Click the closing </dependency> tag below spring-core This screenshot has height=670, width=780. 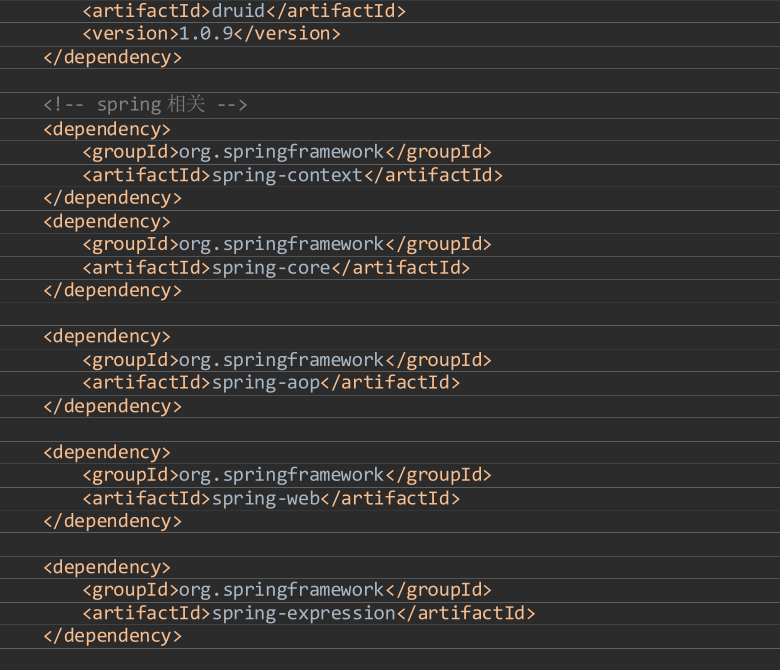click(x=113, y=290)
